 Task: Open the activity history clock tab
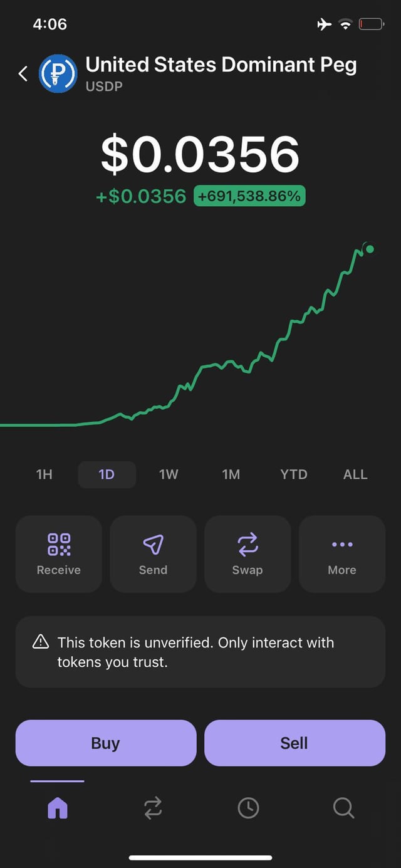[248, 808]
